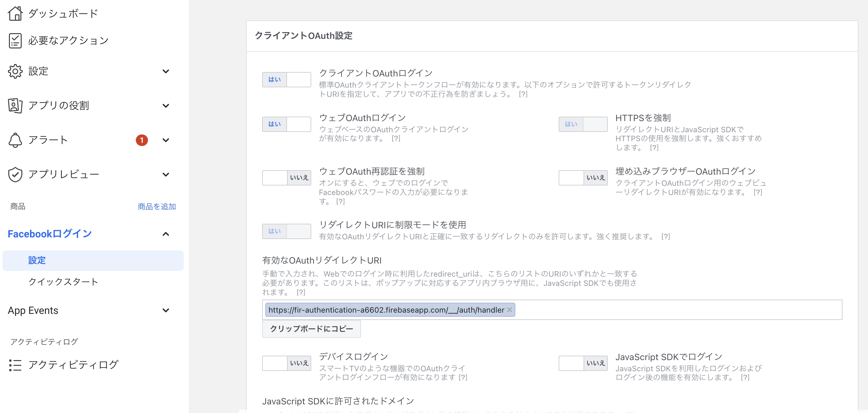This screenshot has height=413, width=868.
Task: Collapse the Facebookログイン section
Action: point(166,234)
